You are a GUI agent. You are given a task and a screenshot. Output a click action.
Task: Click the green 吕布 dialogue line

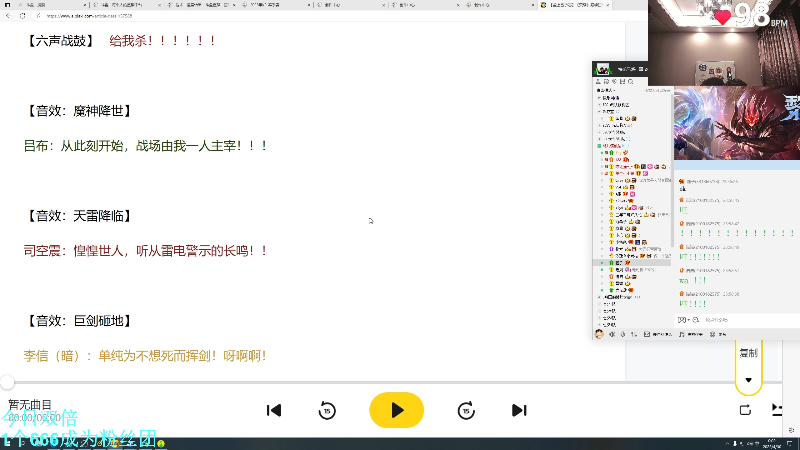point(146,146)
